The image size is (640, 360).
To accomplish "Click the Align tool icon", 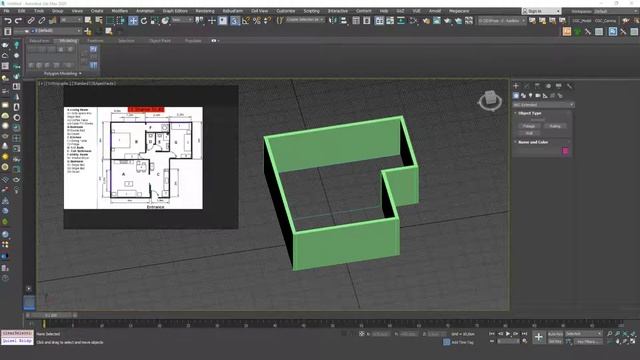I will point(344,20).
